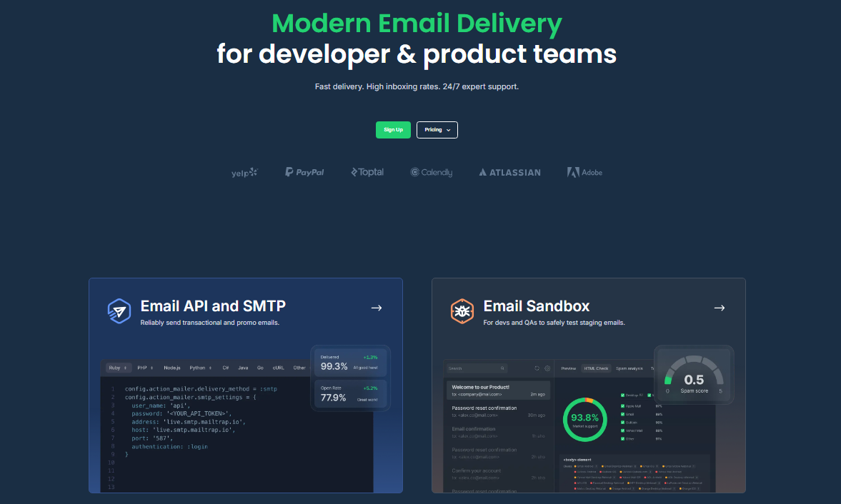Click the Atlassian logo

pos(509,172)
